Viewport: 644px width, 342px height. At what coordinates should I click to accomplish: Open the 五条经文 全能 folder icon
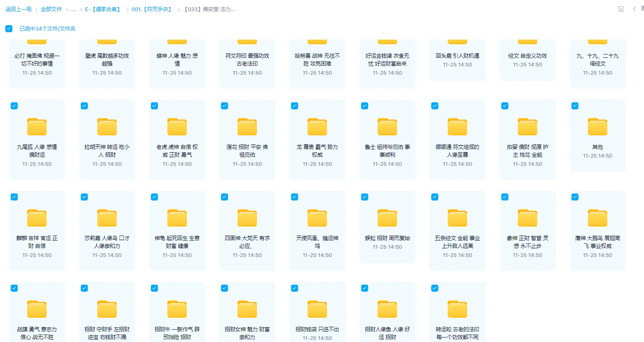tap(458, 218)
